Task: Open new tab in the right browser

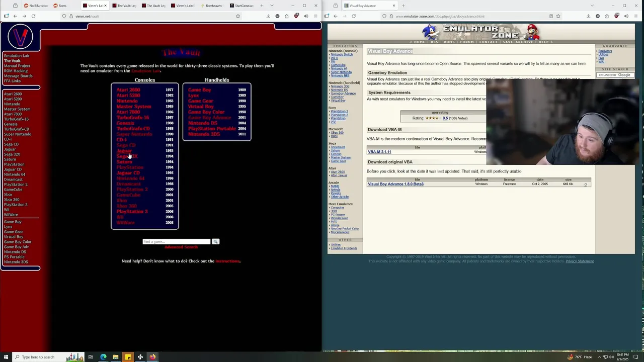Action: [x=403, y=6]
